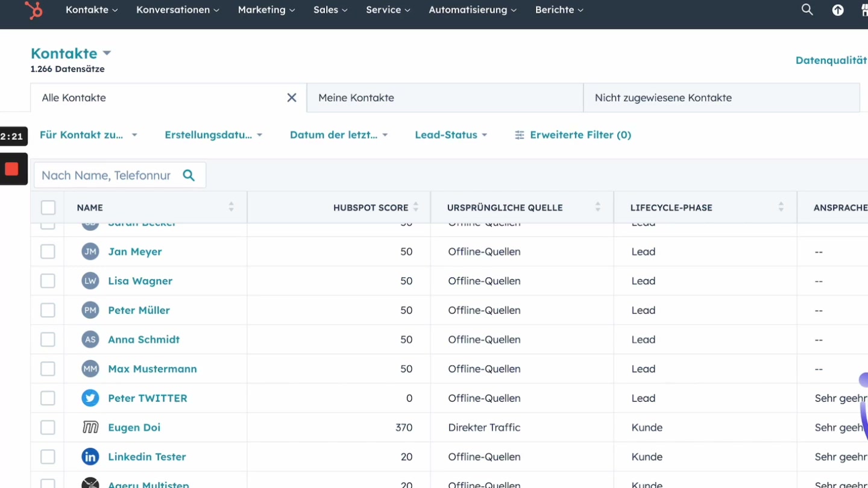Select the checkbox next to Max Mustermann

[x=48, y=369]
